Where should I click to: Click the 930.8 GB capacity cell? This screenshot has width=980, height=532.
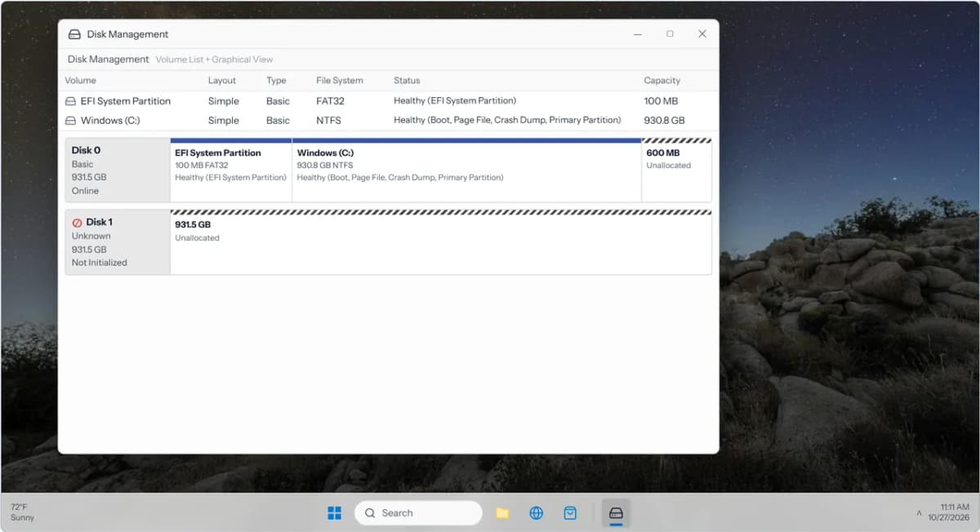665,121
